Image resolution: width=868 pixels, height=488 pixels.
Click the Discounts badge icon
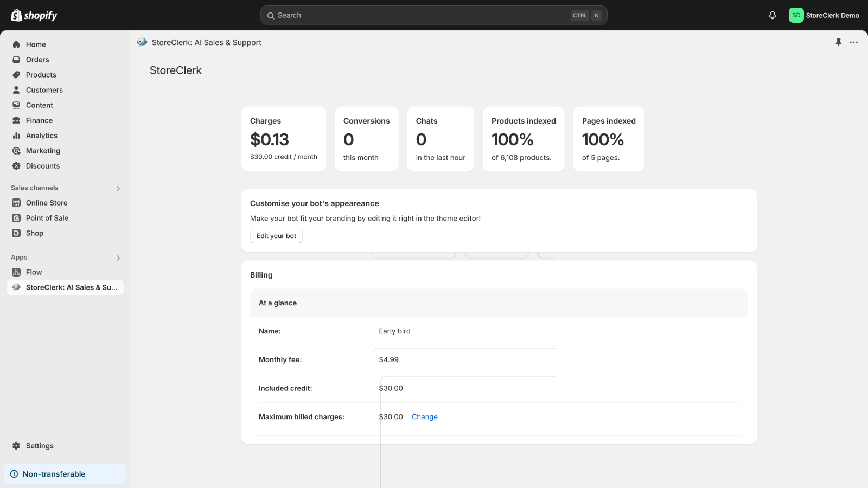pyautogui.click(x=16, y=166)
